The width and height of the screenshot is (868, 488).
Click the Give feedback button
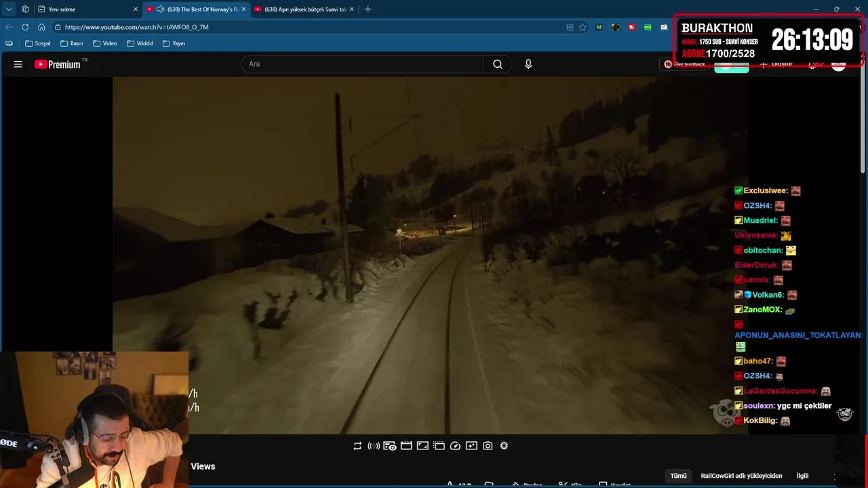tap(685, 64)
